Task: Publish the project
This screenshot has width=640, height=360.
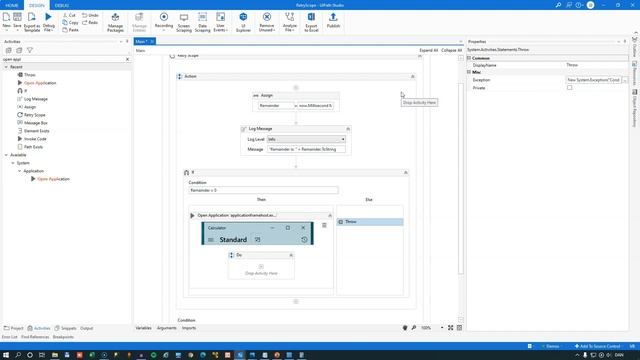Action: 333,20
